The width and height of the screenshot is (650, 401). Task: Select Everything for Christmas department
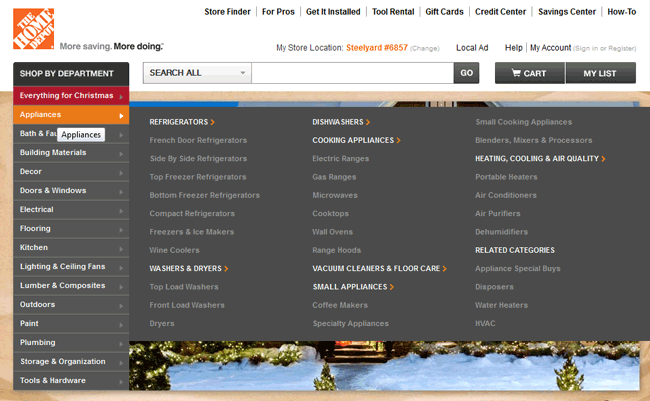(71, 95)
